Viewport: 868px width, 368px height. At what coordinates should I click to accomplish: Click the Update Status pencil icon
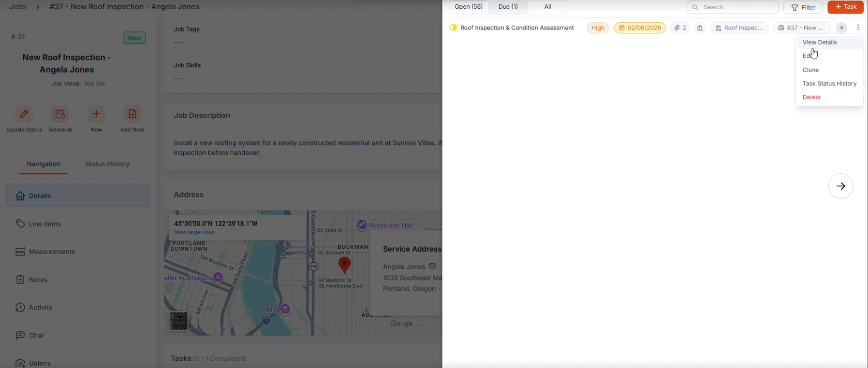coord(24,114)
